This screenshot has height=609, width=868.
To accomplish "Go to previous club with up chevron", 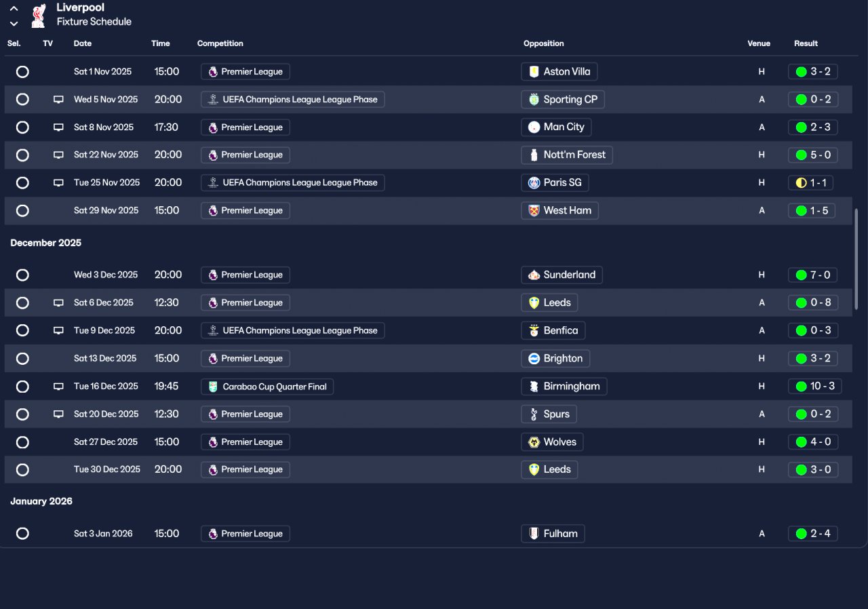I will 14,9.
